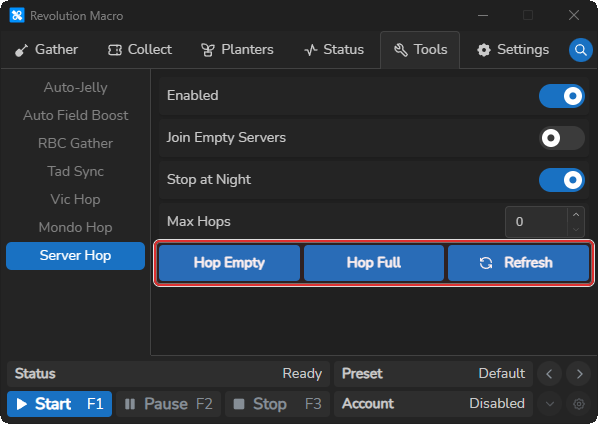Image resolution: width=598 pixels, height=424 pixels.
Task: Minimize the Revolution Macro window
Action: coord(483,16)
